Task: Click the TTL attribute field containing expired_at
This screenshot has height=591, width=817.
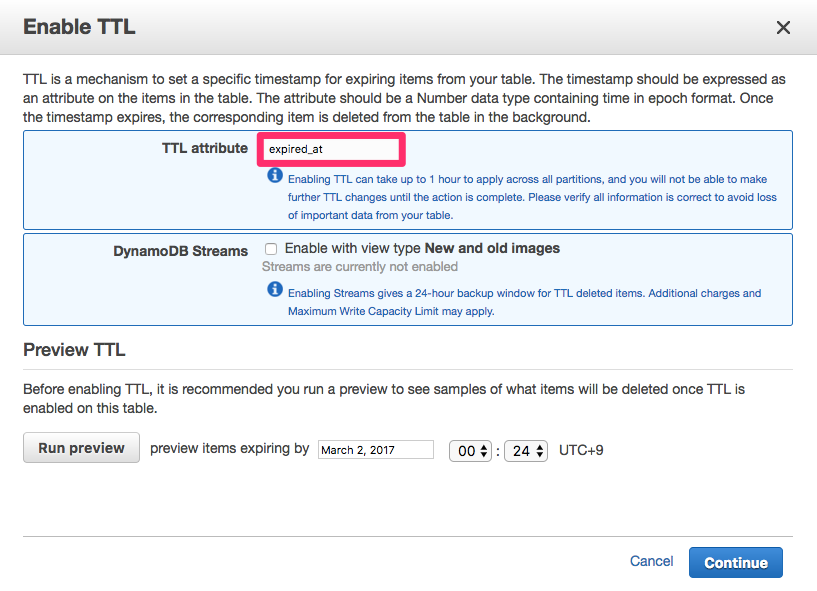Action: 330,149
